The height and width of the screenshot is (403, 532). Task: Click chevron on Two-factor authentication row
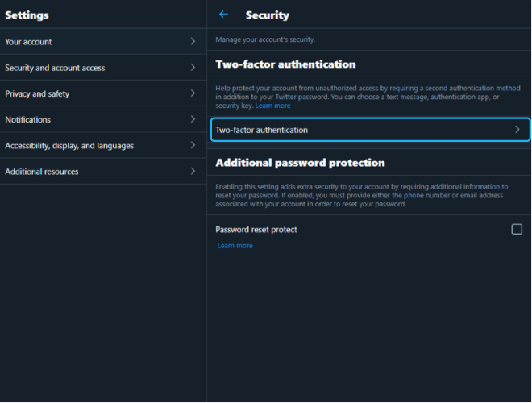tap(517, 129)
